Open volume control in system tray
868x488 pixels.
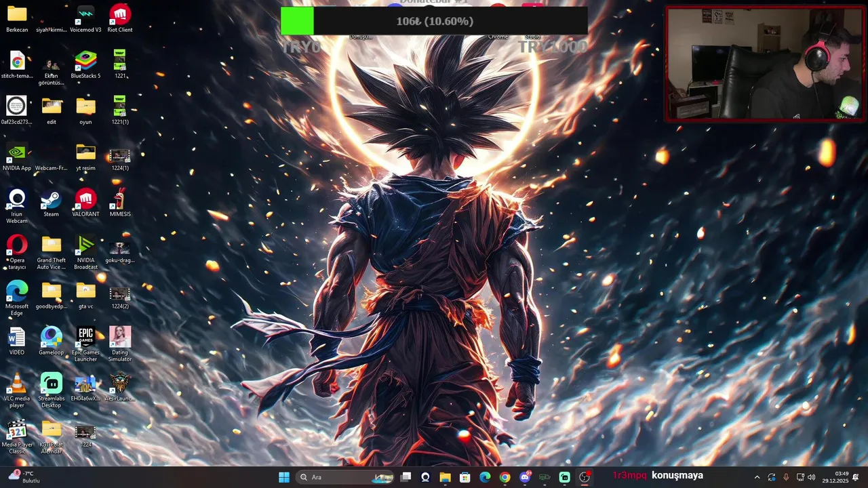tap(812, 477)
